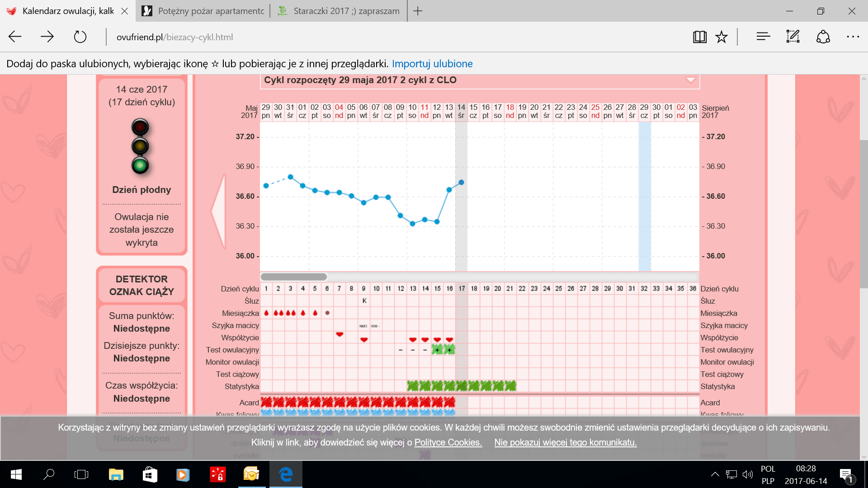Open Microsoft Edge from taskbar
Image resolution: width=868 pixels, height=488 pixels.
[286, 474]
